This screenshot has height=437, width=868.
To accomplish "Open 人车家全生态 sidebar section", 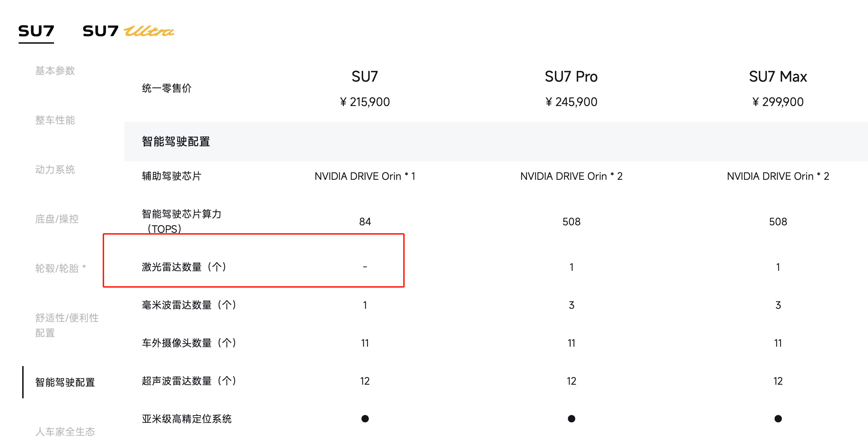I will coord(65,431).
